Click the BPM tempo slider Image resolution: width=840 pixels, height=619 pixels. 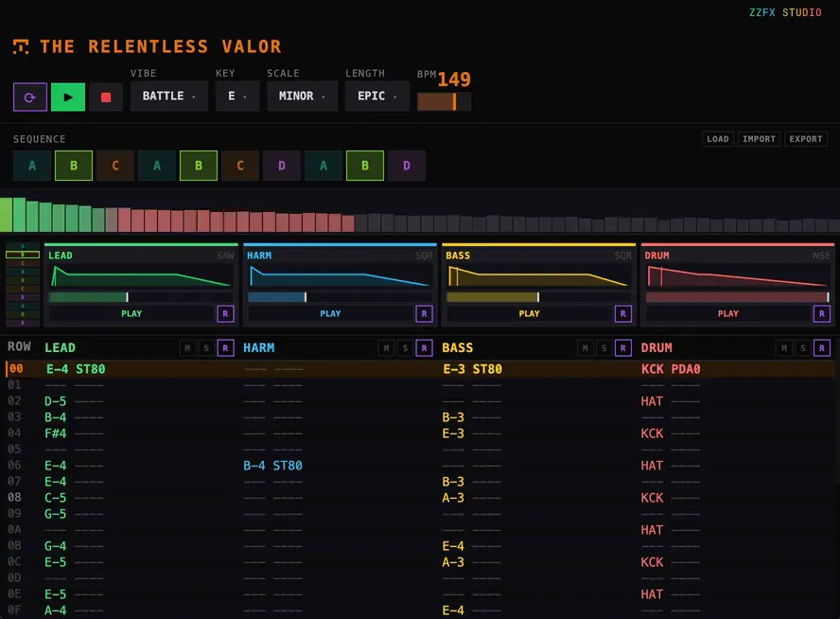[x=444, y=101]
